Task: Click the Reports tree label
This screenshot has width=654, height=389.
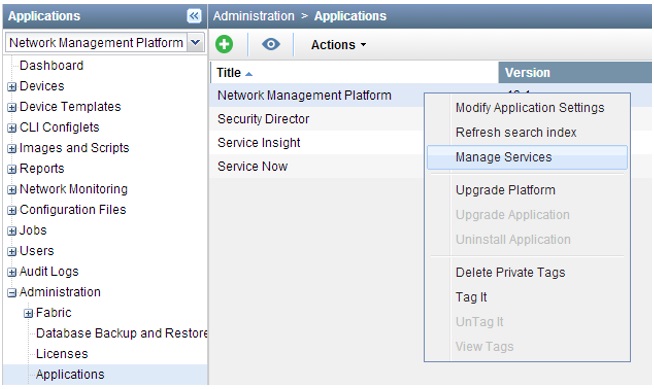Action: [42, 168]
